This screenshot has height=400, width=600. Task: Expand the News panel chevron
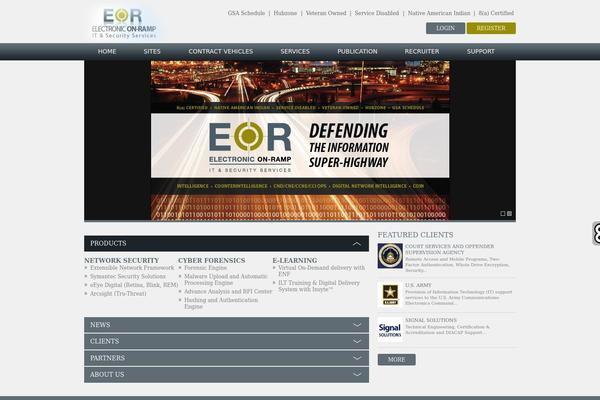click(357, 325)
